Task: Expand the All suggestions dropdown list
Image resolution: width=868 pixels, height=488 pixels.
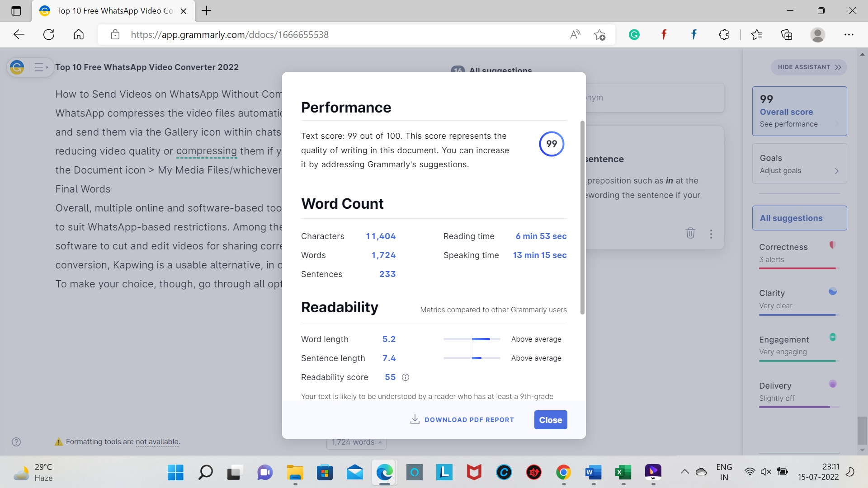Action: (799, 217)
